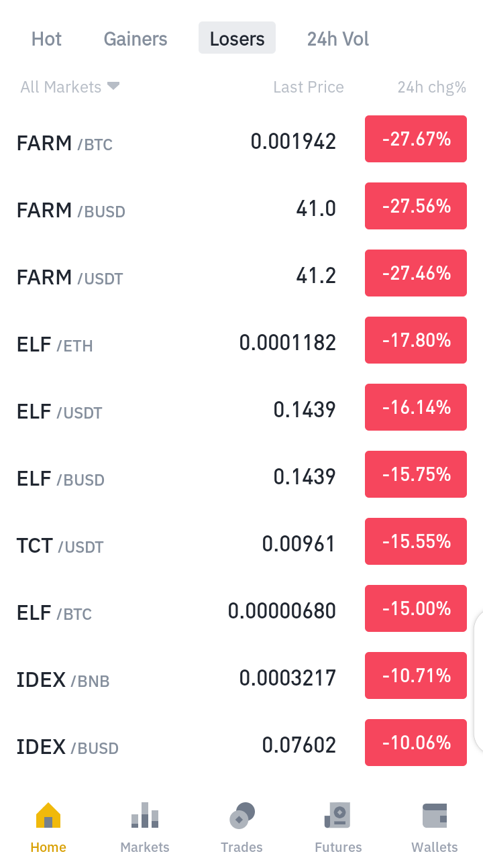Open the ELF/BTC trading pair

click(x=241, y=611)
